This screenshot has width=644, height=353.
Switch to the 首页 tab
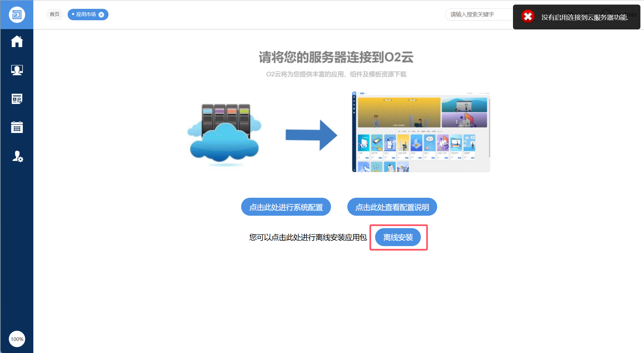(55, 14)
